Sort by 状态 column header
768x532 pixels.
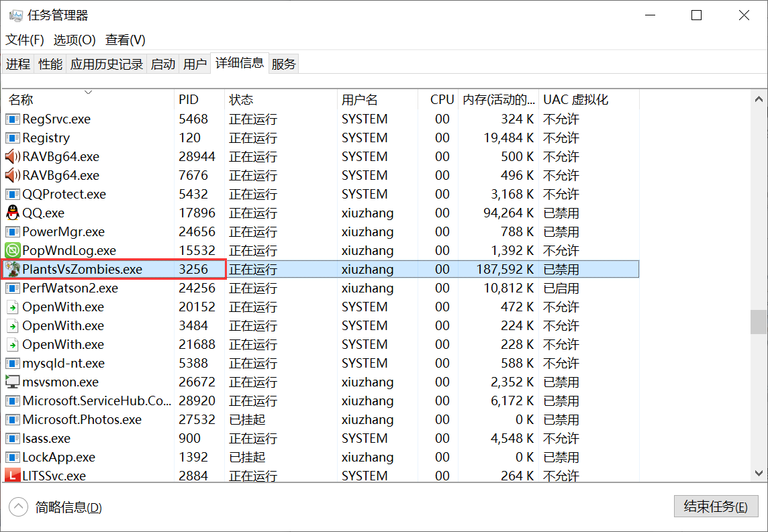pos(281,99)
